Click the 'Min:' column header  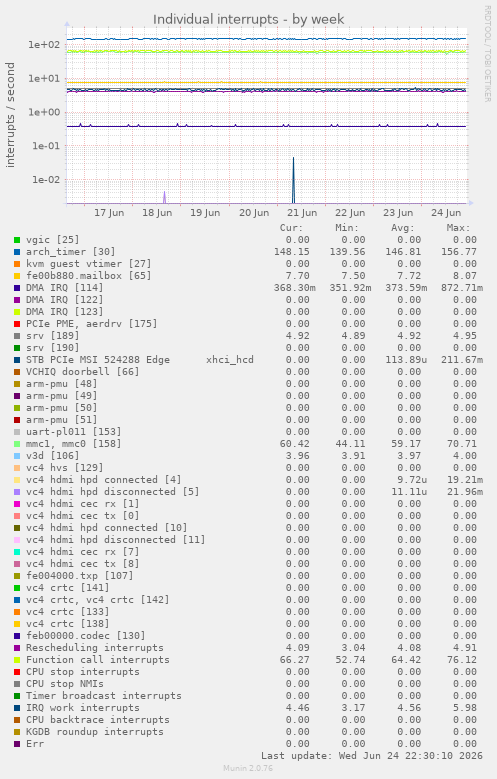pyautogui.click(x=347, y=228)
